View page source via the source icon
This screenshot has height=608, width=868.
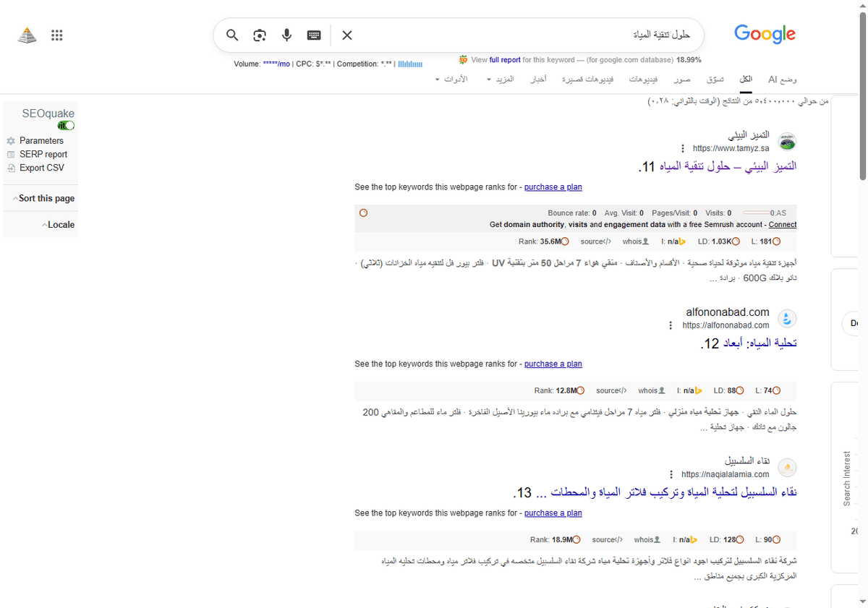595,241
